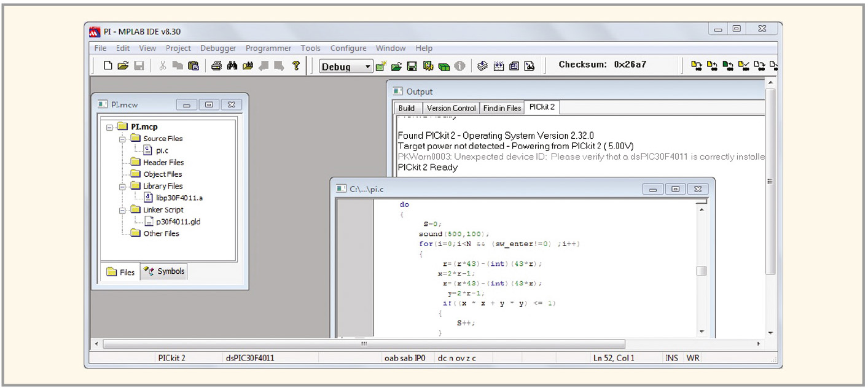Click the New File toolbar icon
The height and width of the screenshot is (388, 868).
click(x=108, y=66)
